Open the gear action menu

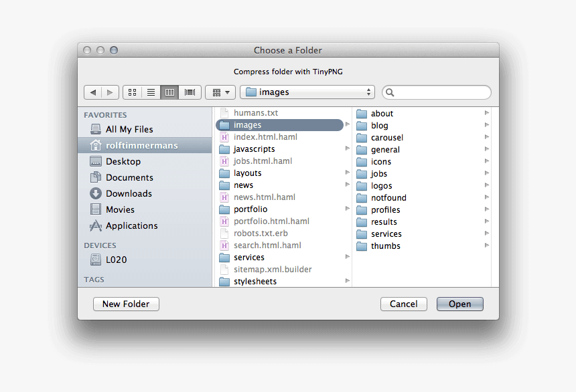coord(220,92)
